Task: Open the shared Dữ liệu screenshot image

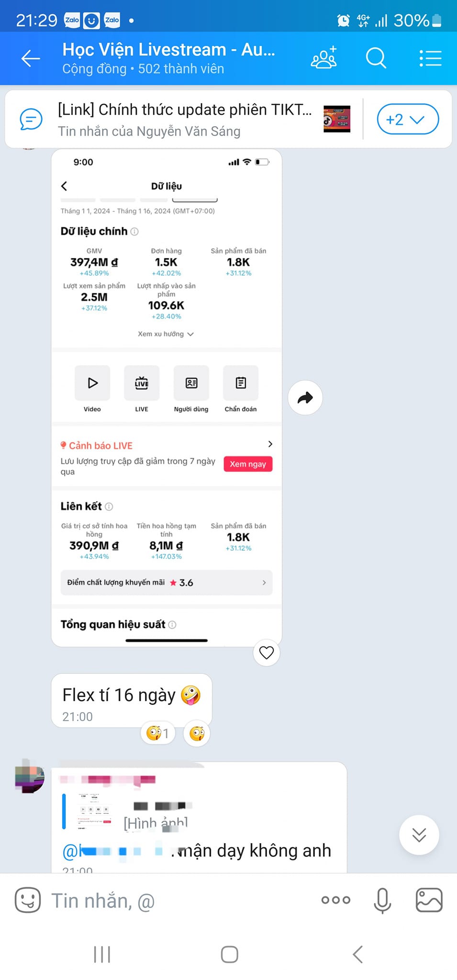Action: [x=167, y=398]
